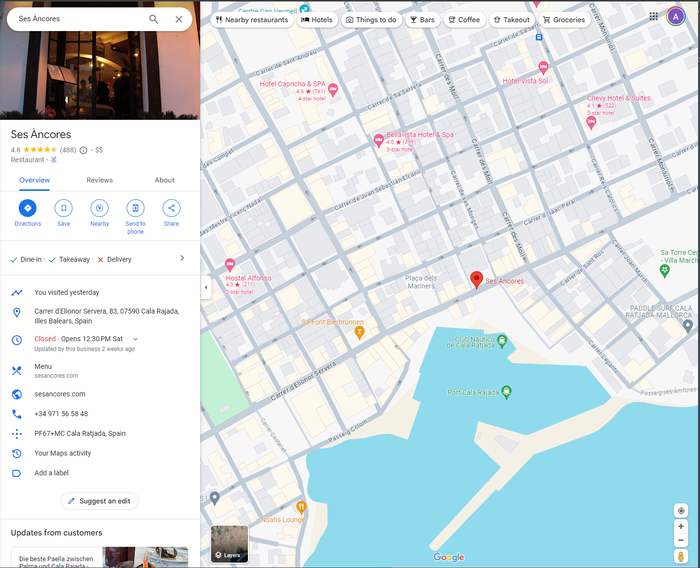The width and height of the screenshot is (700, 568).
Task: Click the Sa Font Bierbrunnen bar marker
Action: (x=359, y=332)
